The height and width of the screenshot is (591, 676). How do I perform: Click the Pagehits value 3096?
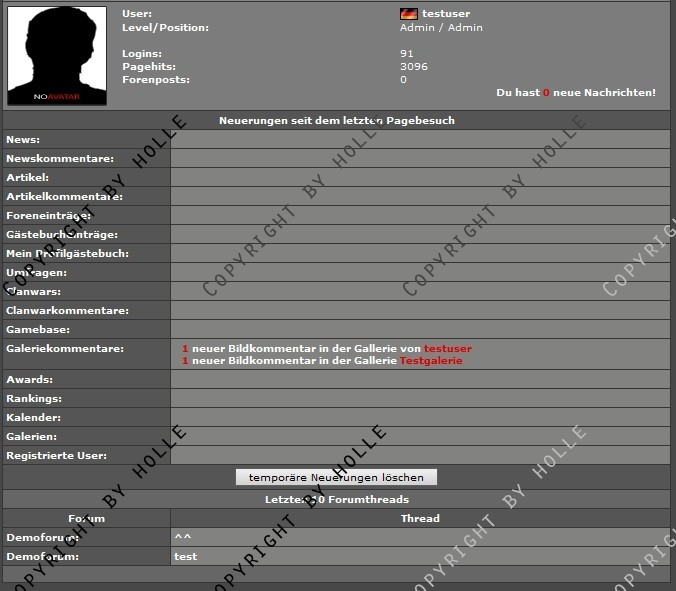413,66
